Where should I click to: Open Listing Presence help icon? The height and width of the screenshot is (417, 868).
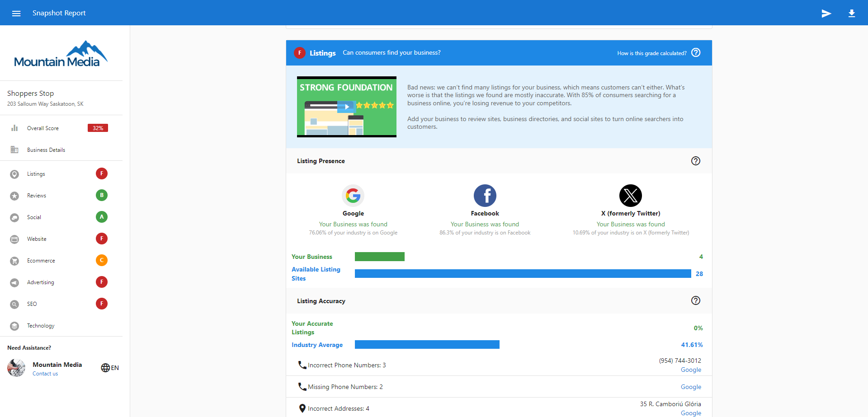696,161
